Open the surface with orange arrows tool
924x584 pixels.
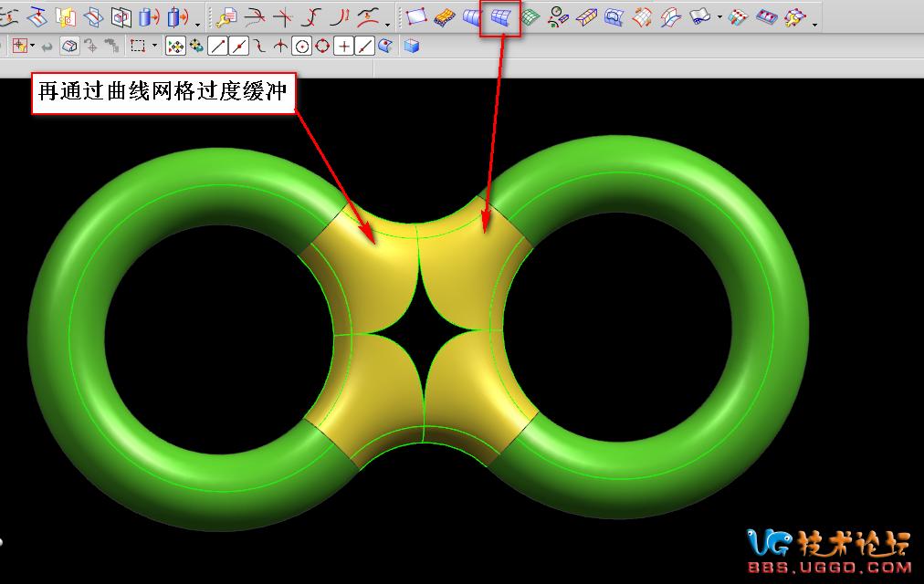pyautogui.click(x=642, y=17)
